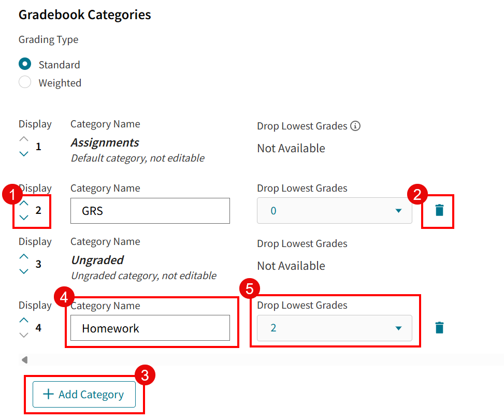Image resolution: width=504 pixels, height=420 pixels.
Task: Select the Standard grading type
Action: (25, 64)
